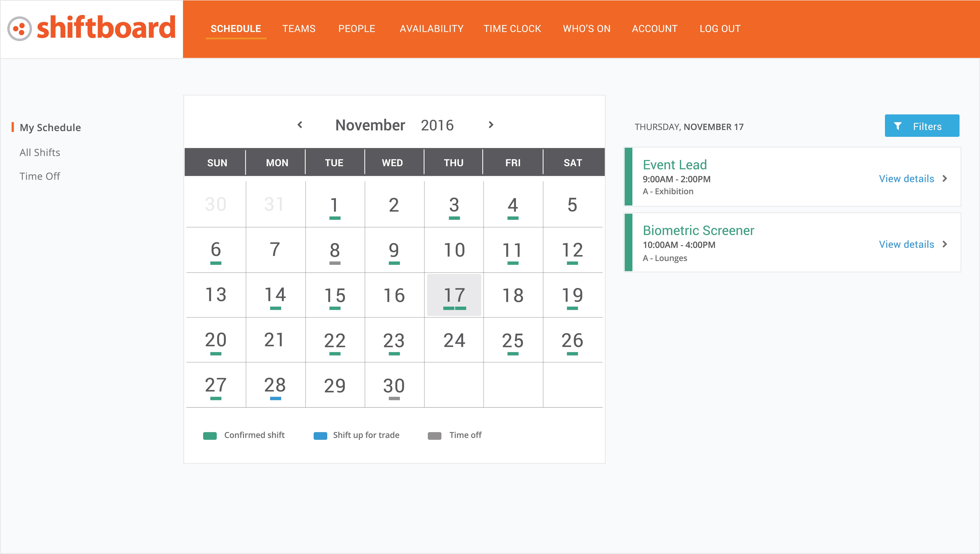Image resolution: width=980 pixels, height=554 pixels.
Task: Click '10:00AM - 4:00PM' time text
Action: 679,245
